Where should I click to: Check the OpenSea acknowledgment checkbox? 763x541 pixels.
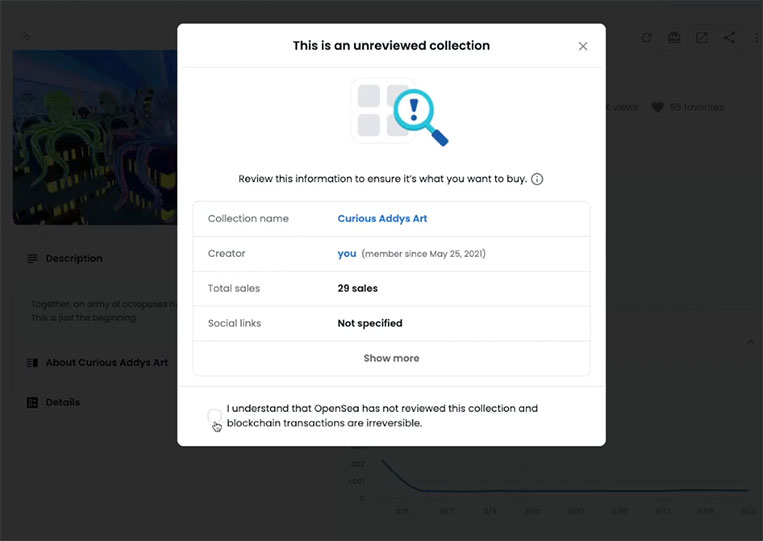point(215,416)
